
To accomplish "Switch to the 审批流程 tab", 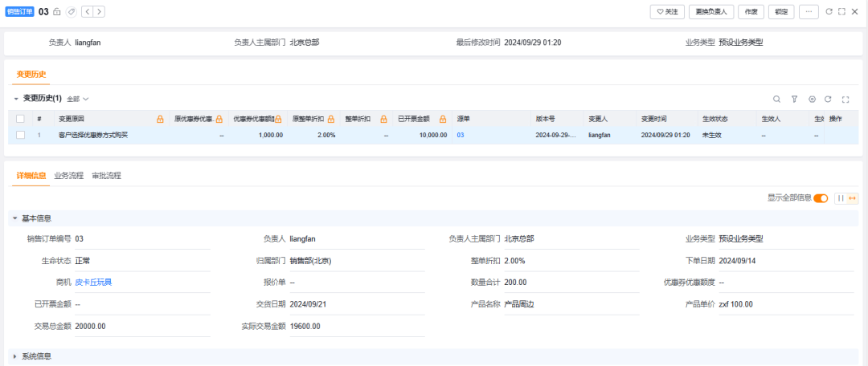I will click(x=106, y=175).
